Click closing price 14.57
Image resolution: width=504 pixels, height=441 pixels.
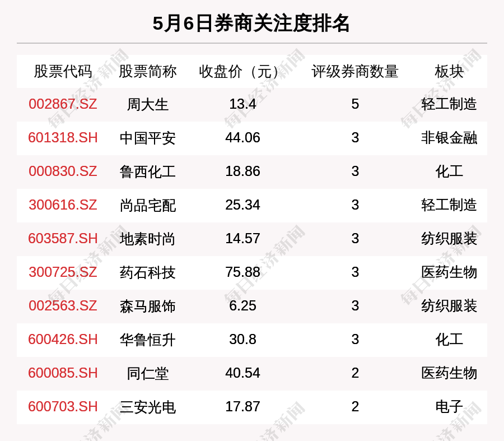click(x=242, y=239)
